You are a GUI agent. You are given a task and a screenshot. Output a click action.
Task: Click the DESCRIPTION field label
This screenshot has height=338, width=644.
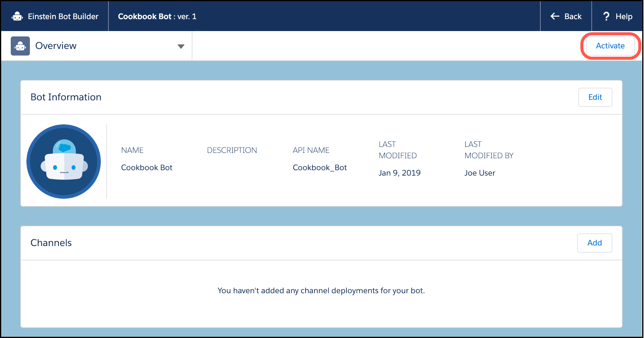click(232, 150)
